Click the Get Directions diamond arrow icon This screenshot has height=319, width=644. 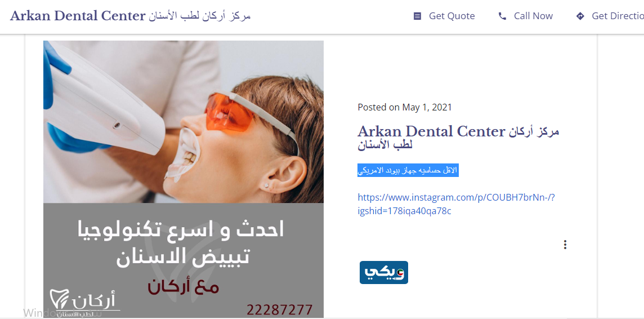(x=580, y=16)
